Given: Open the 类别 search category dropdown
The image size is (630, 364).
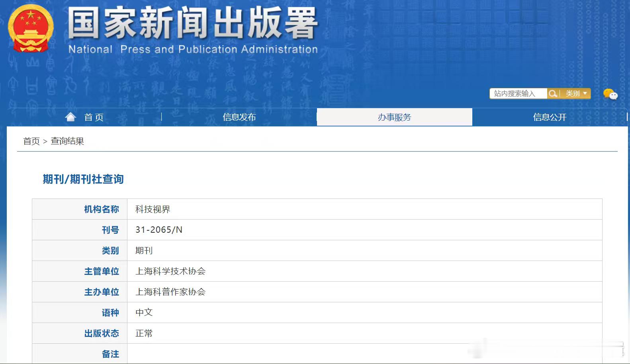Looking at the screenshot, I should click(x=576, y=93).
